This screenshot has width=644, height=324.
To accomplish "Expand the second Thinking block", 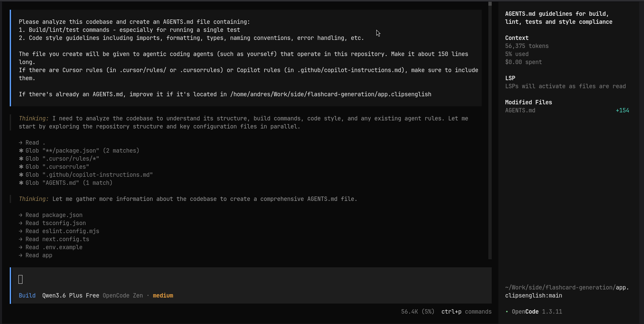I will [x=33, y=199].
